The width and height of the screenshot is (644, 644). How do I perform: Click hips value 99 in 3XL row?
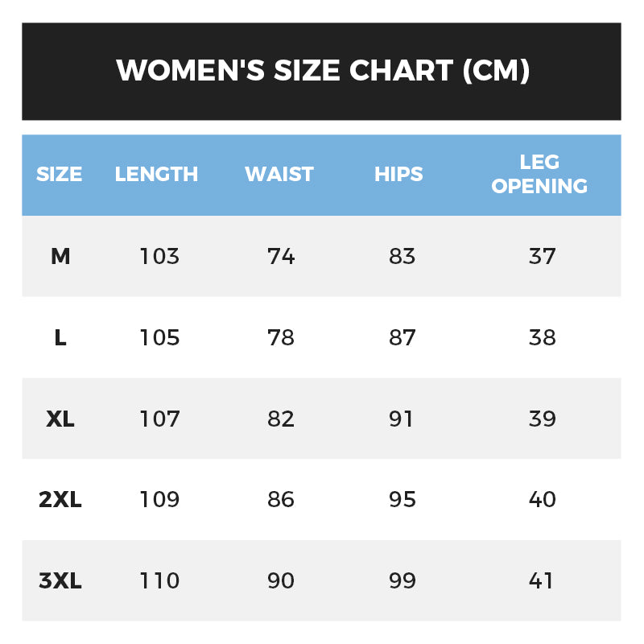(x=402, y=581)
